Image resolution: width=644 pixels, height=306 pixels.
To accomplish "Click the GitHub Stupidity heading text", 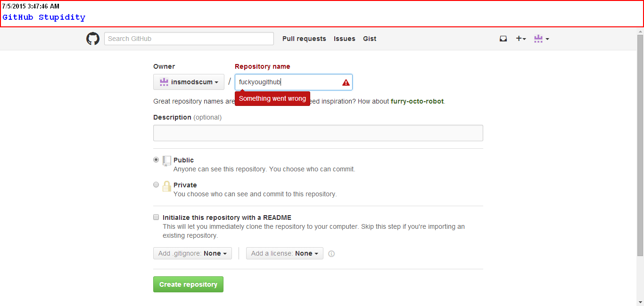I will coord(44,17).
